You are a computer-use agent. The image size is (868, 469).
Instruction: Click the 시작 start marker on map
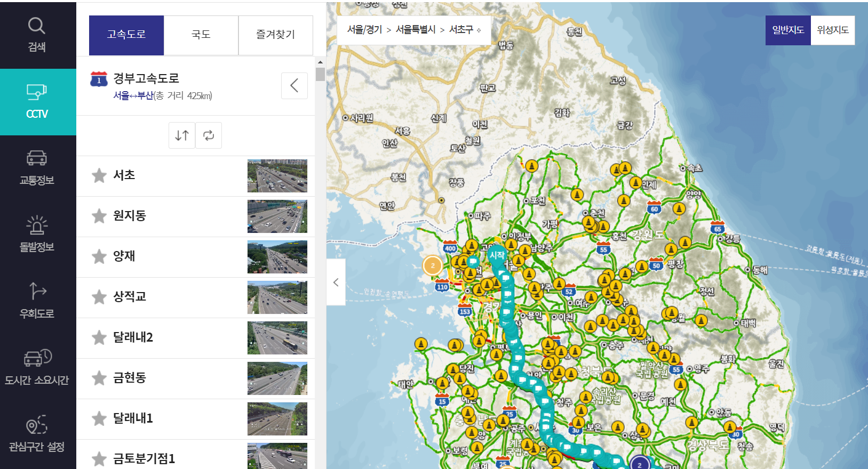coord(497,257)
